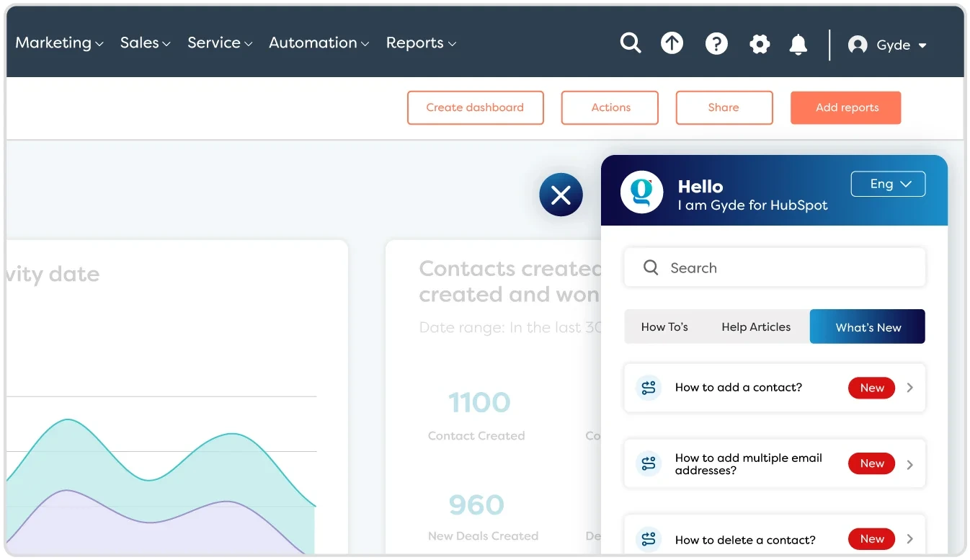The image size is (970, 560).
Task: Switch to the Help Articles tab
Action: 755,326
